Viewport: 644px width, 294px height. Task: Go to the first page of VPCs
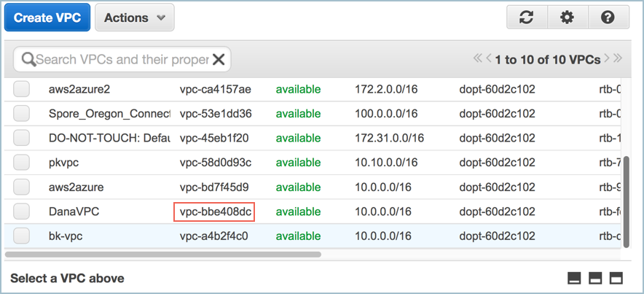coord(478,59)
